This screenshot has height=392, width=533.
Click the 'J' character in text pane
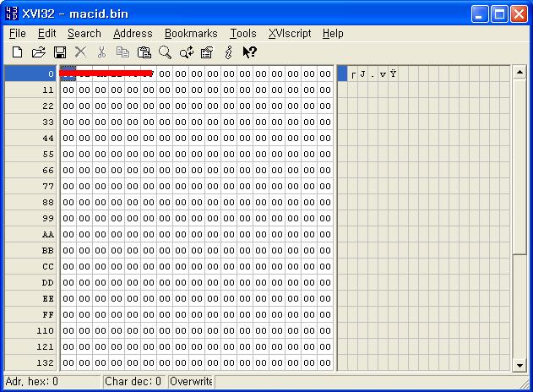tap(362, 73)
